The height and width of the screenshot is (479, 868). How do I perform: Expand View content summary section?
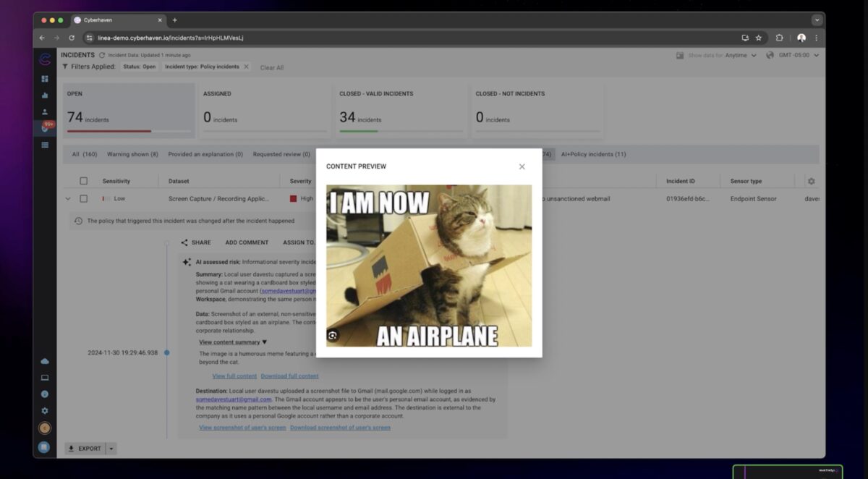point(233,342)
